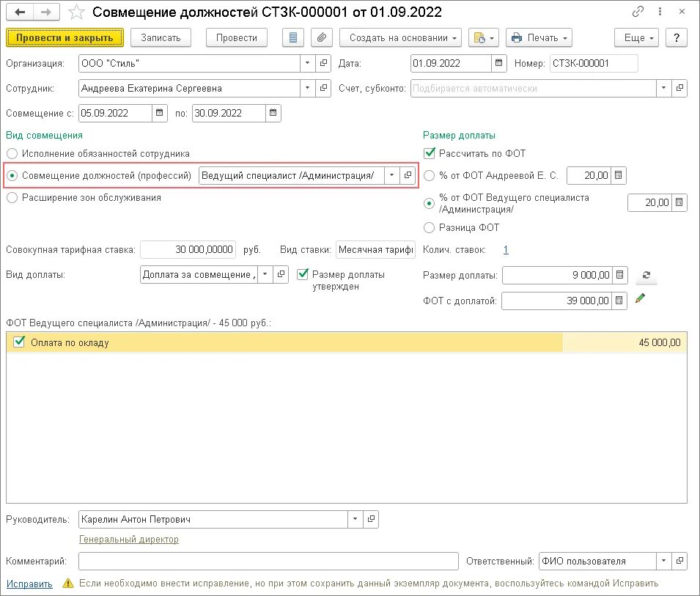Image resolution: width=700 pixels, height=596 pixels.
Task: Go forward with the right arrow button
Action: click(46, 12)
